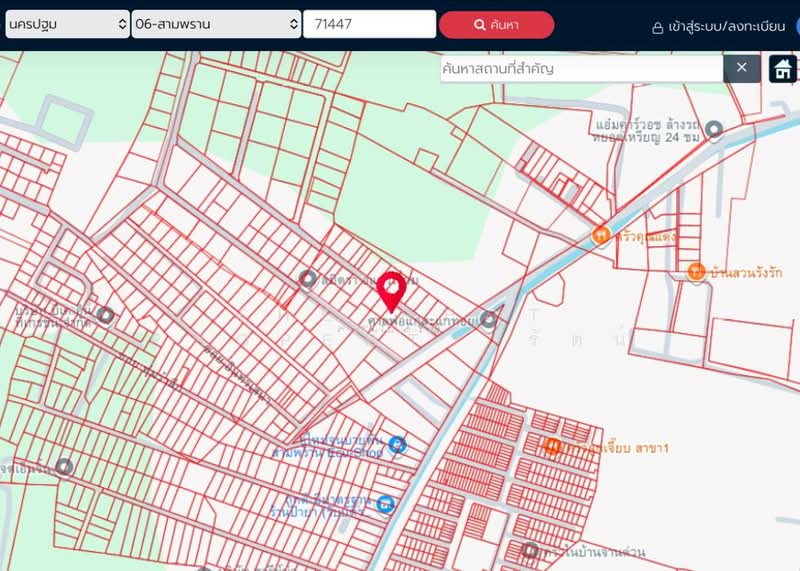Clear the landmark search with X
Image resolution: width=800 pixels, height=571 pixels.
741,67
